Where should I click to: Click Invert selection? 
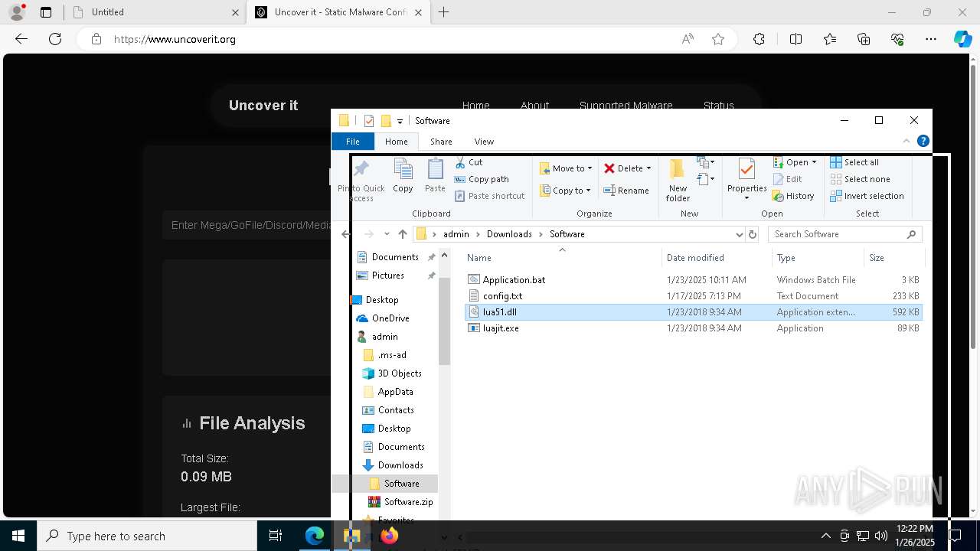[867, 196]
